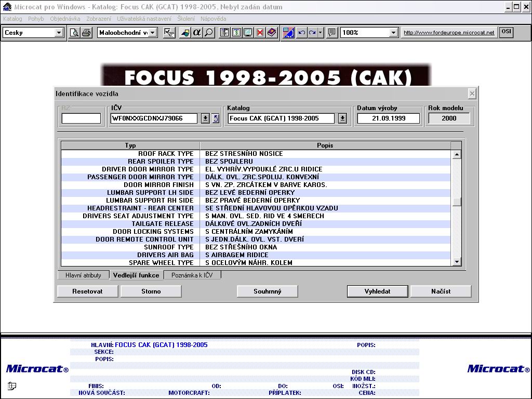Open the Katalog dropdown in vehicle dialog

(x=342, y=118)
